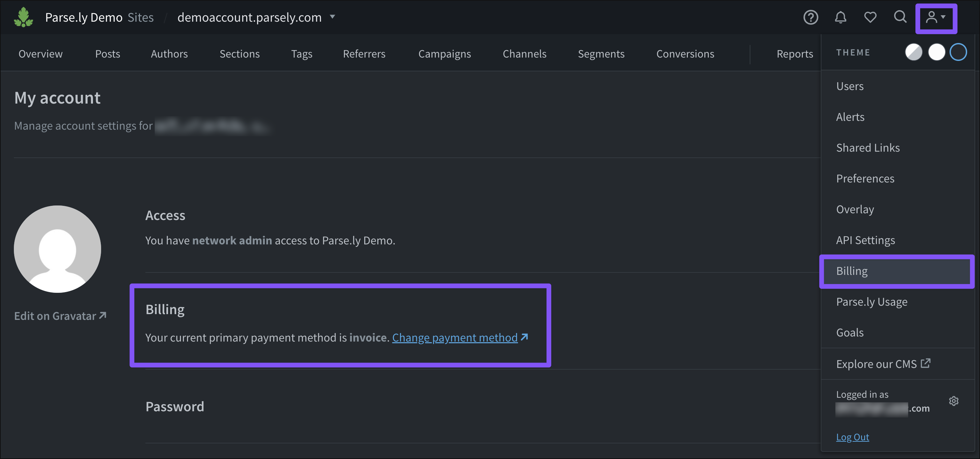Click the Parse.ly green leaf logo
Viewport: 980px width, 459px height.
24,18
